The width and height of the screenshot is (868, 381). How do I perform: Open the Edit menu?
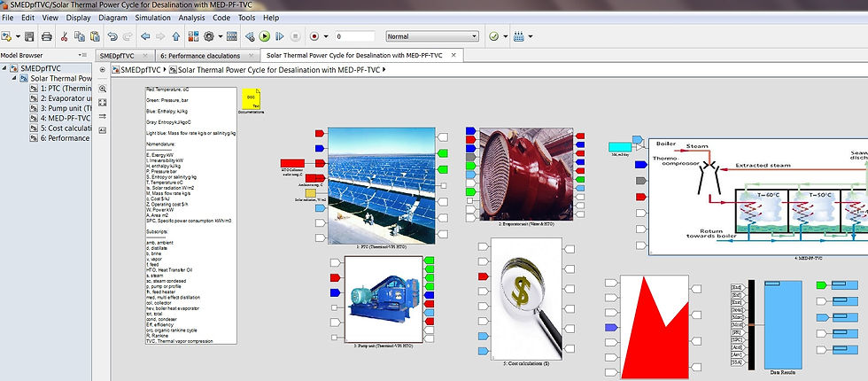coord(27,18)
